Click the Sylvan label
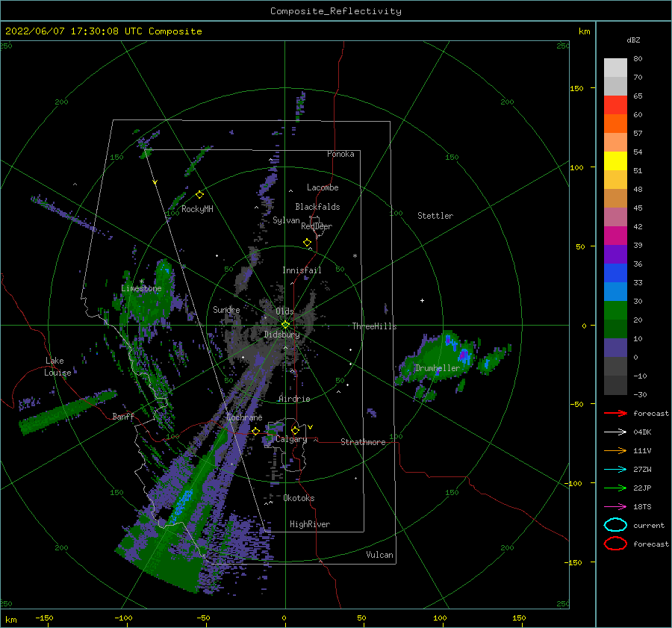672x628 pixels. 286,220
